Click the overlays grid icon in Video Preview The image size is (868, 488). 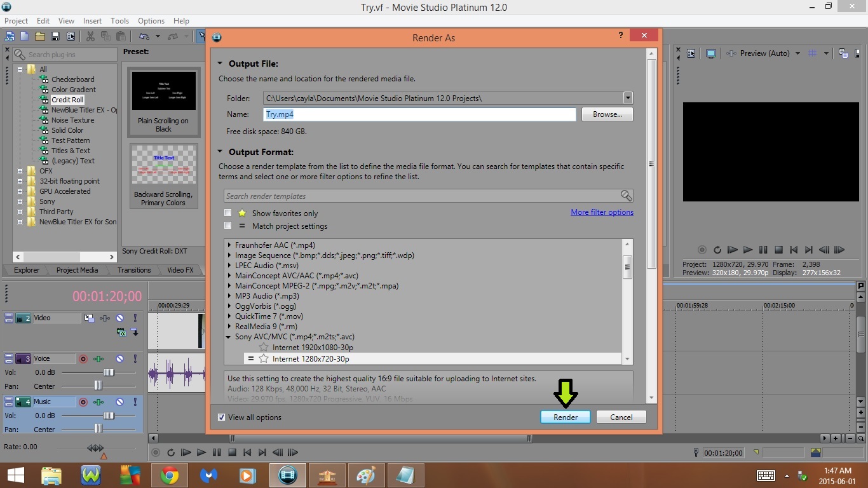(812, 53)
